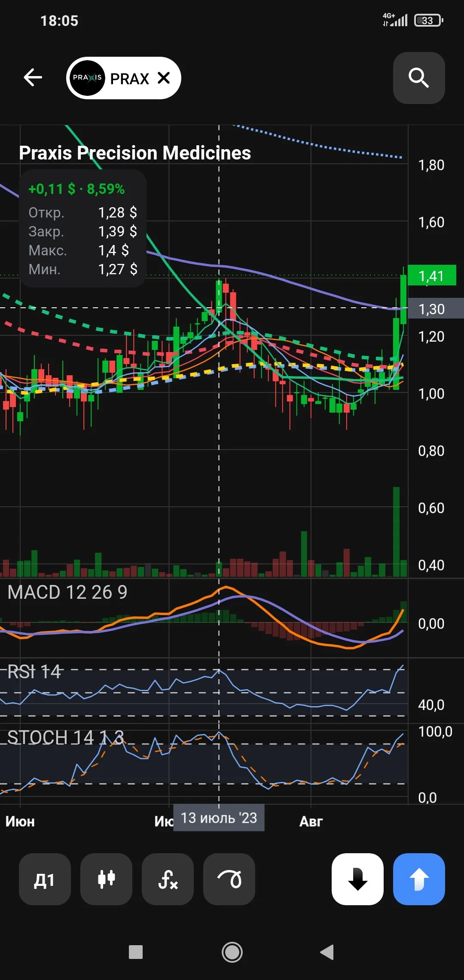Select the RSI 14 indicator label
Image resolution: width=464 pixels, height=980 pixels.
coord(34,671)
